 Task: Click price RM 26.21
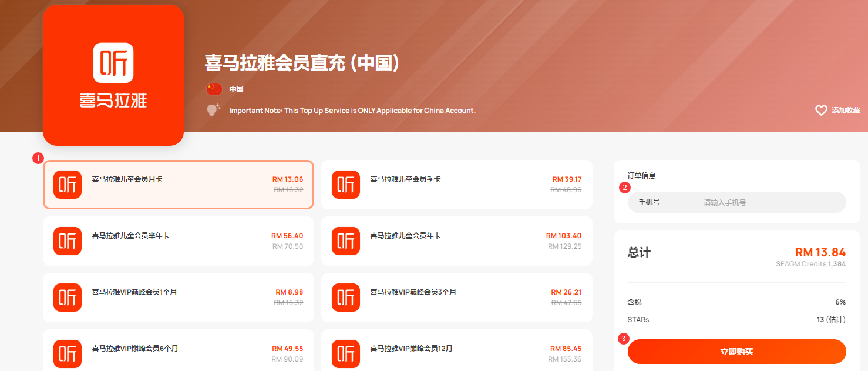tap(566, 292)
